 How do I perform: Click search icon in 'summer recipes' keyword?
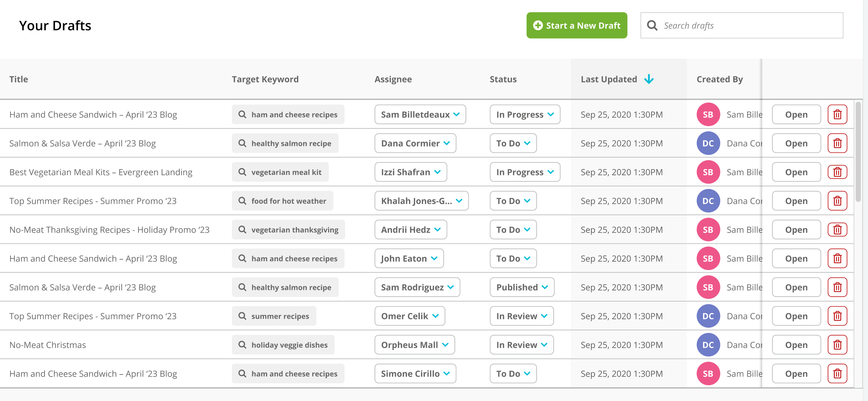242,316
